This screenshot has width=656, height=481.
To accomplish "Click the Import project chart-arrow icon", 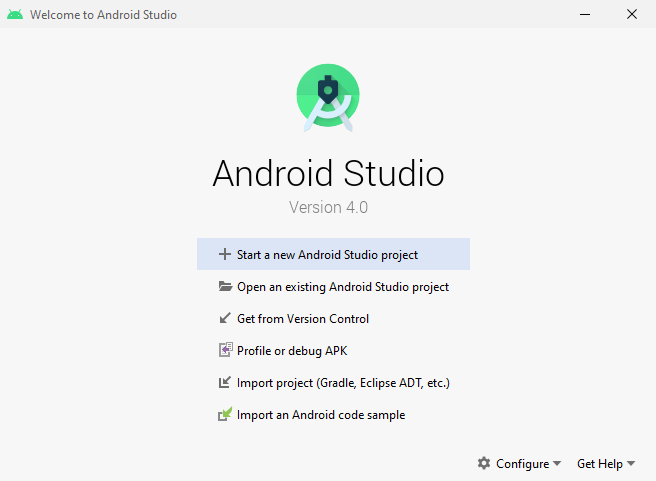I will click(225, 383).
